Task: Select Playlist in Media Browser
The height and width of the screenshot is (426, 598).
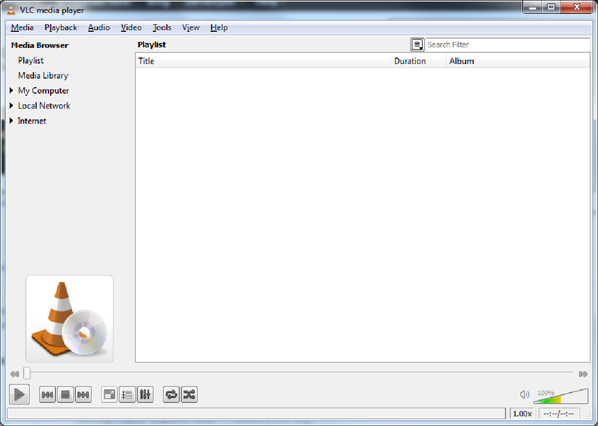Action: pyautogui.click(x=31, y=61)
